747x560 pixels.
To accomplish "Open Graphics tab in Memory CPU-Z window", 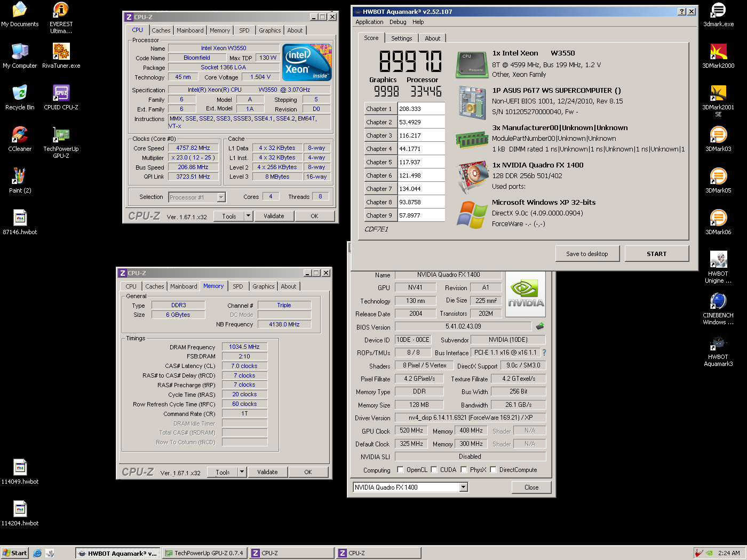I will coord(264,286).
